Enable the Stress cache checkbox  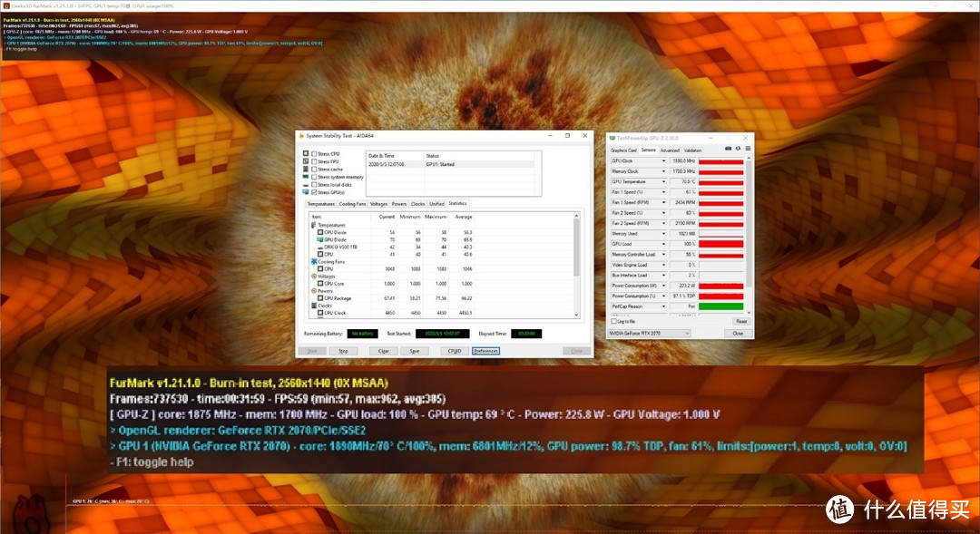point(314,170)
